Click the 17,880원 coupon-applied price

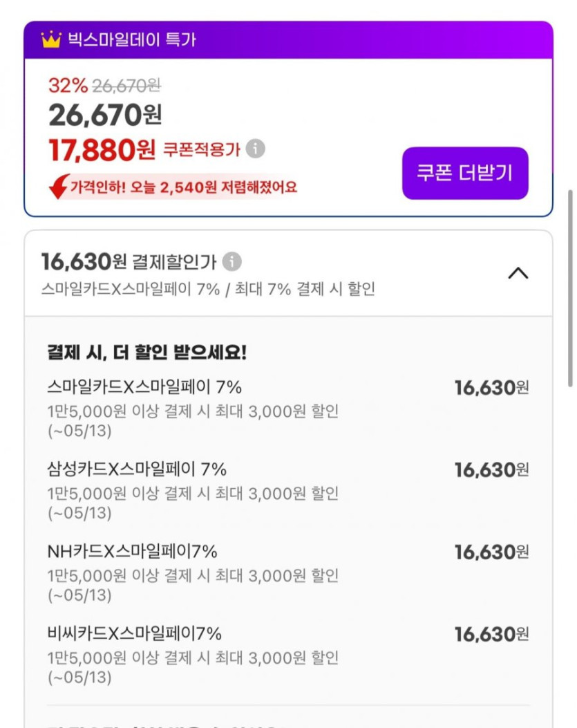pos(102,149)
